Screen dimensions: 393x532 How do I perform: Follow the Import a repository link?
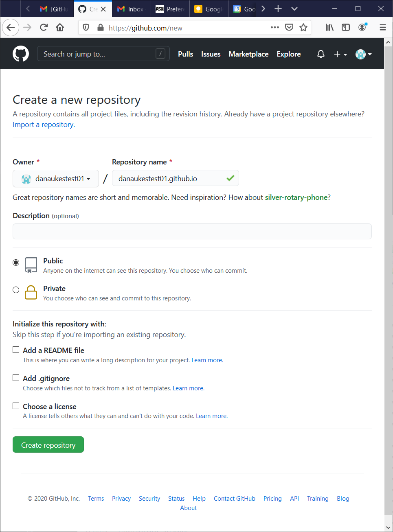click(x=44, y=125)
